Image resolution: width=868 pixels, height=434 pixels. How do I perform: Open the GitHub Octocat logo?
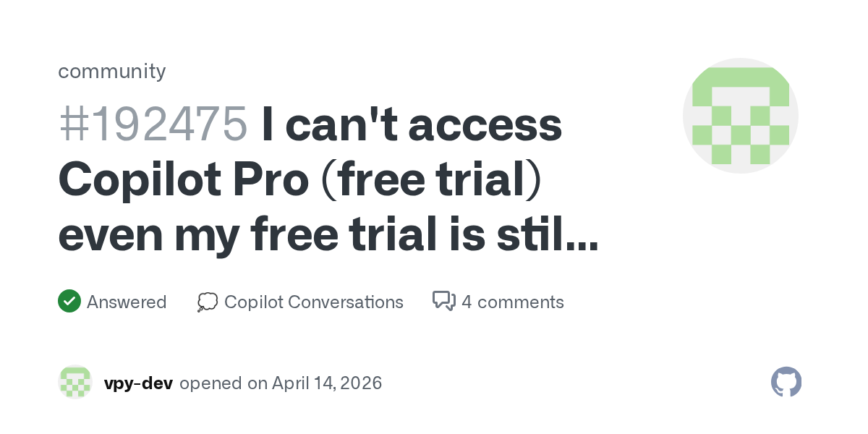(786, 382)
